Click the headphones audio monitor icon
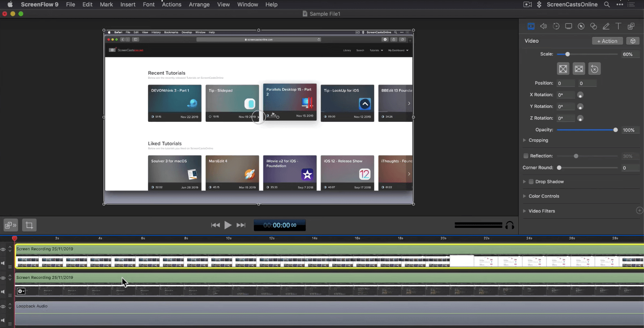This screenshot has height=328, width=644. pos(509,225)
